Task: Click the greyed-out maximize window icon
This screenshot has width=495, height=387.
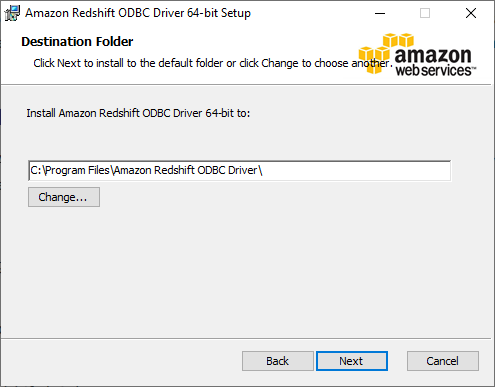Action: click(425, 13)
